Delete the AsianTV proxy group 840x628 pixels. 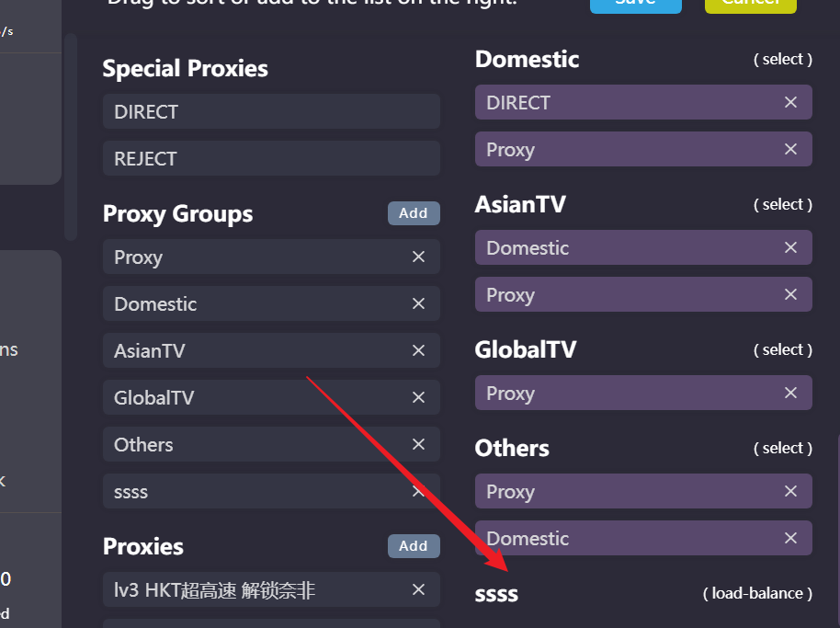418,350
